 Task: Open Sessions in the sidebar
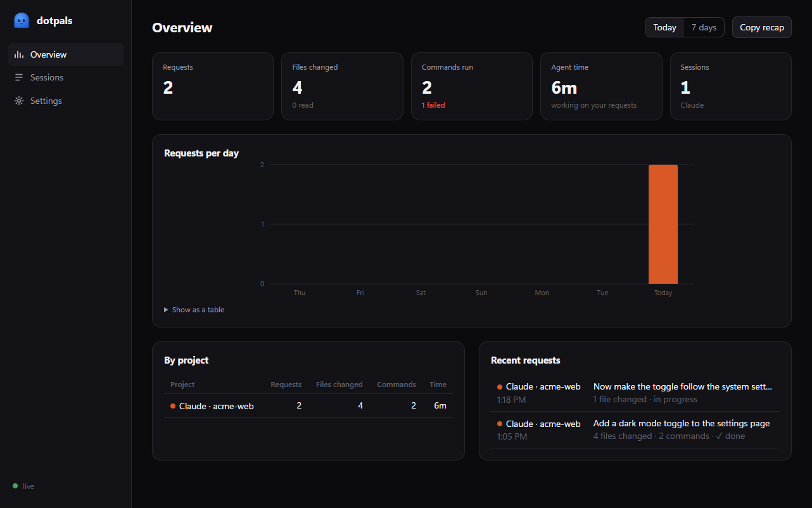point(65,77)
